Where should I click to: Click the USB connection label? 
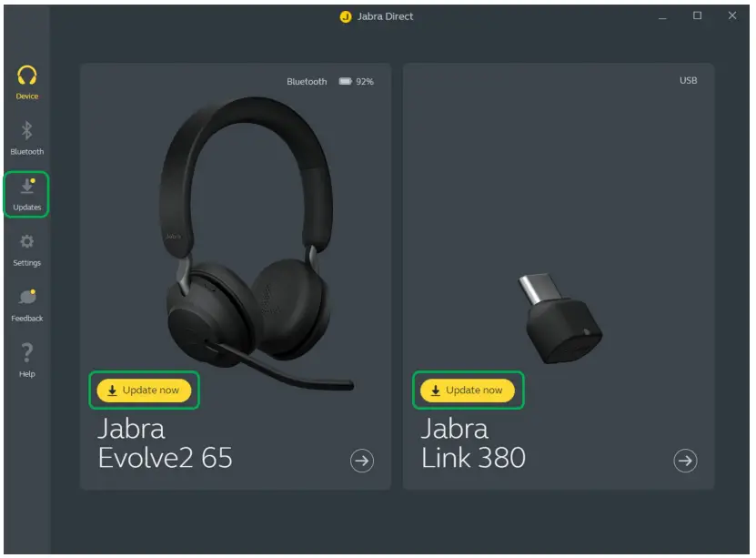688,80
